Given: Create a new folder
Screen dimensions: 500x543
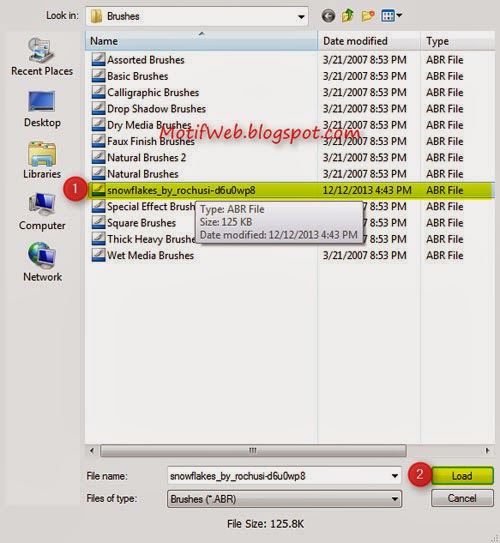Looking at the screenshot, I should tap(368, 16).
